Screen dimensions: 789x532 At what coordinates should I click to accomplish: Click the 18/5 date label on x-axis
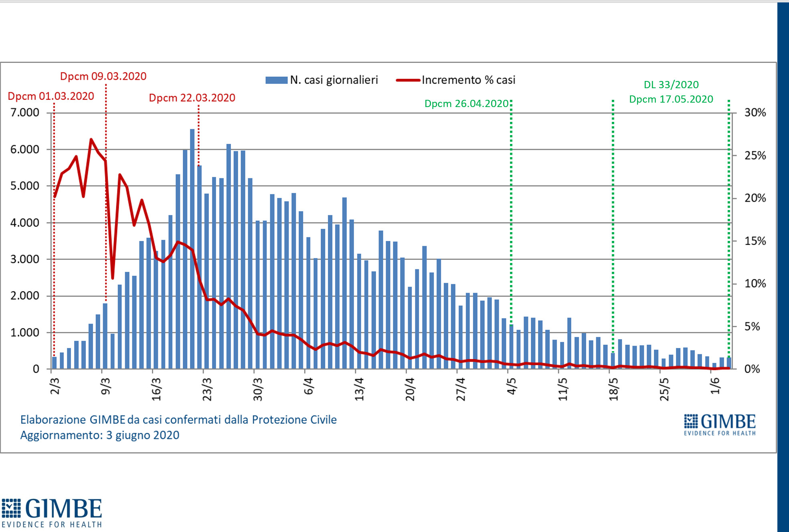614,389
